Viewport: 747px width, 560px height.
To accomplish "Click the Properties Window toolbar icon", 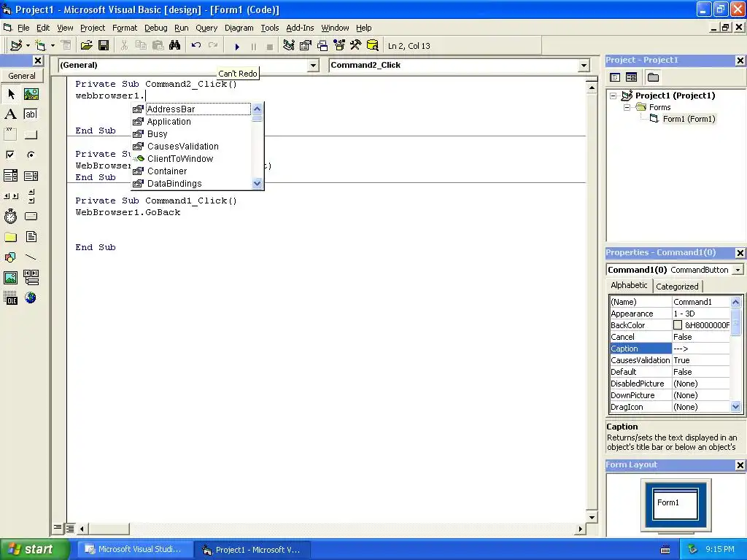I will [306, 45].
